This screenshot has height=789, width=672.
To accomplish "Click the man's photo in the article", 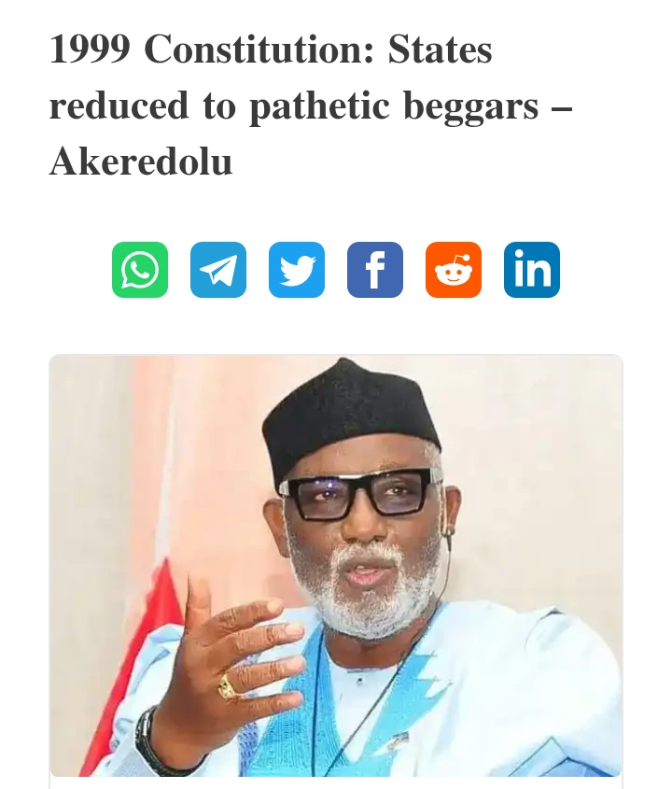I will pyautogui.click(x=336, y=566).
